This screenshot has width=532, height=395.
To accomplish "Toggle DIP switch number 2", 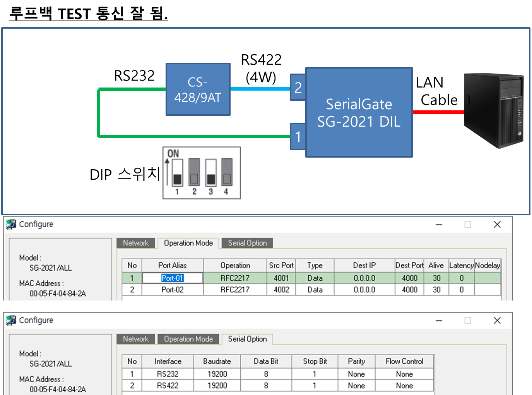I will [x=194, y=172].
